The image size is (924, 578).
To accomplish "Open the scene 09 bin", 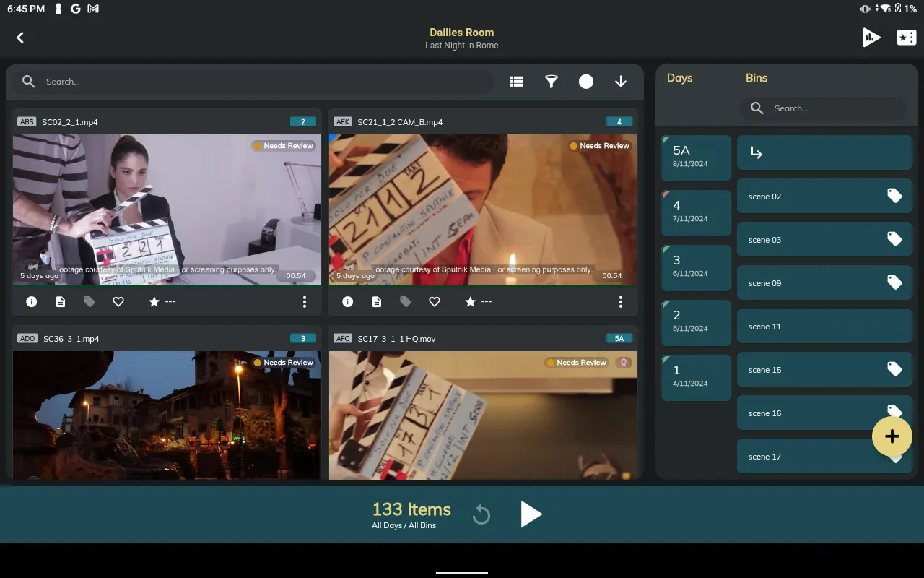I will pyautogui.click(x=824, y=283).
